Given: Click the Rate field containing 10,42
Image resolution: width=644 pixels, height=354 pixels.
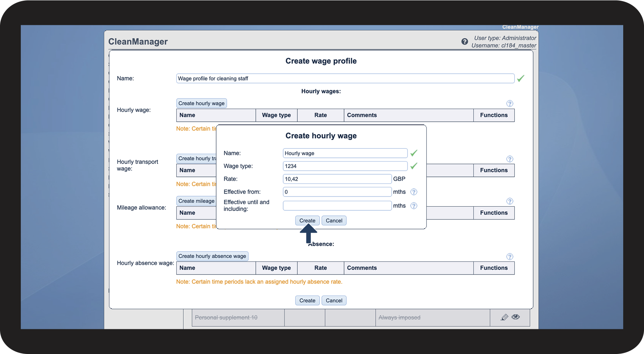Looking at the screenshot, I should tap(337, 179).
